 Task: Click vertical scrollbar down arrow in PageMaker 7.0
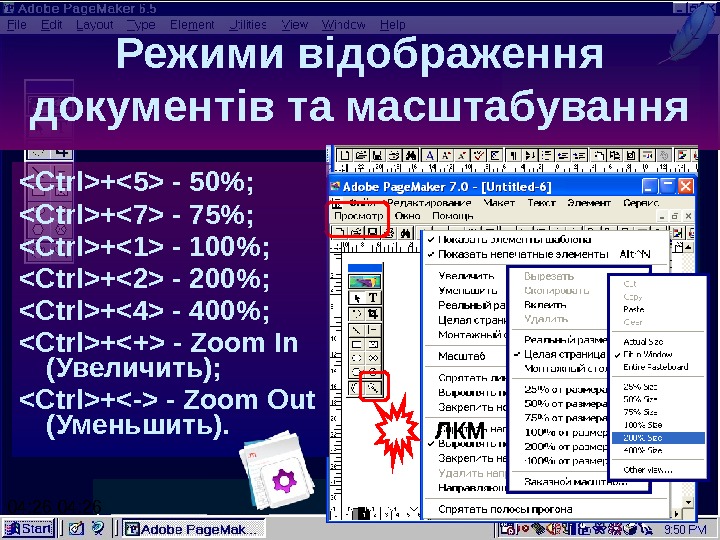(688, 502)
